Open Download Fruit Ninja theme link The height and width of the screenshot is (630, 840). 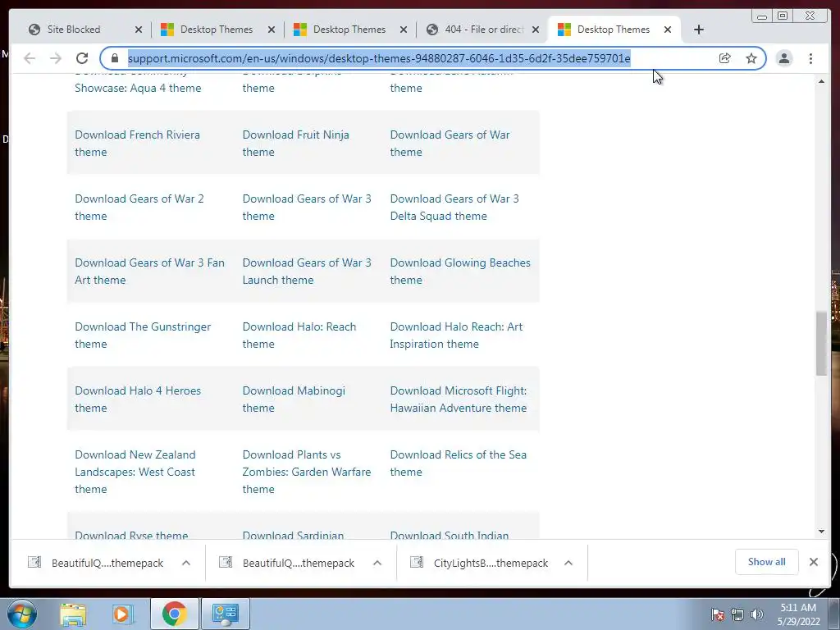click(x=295, y=143)
